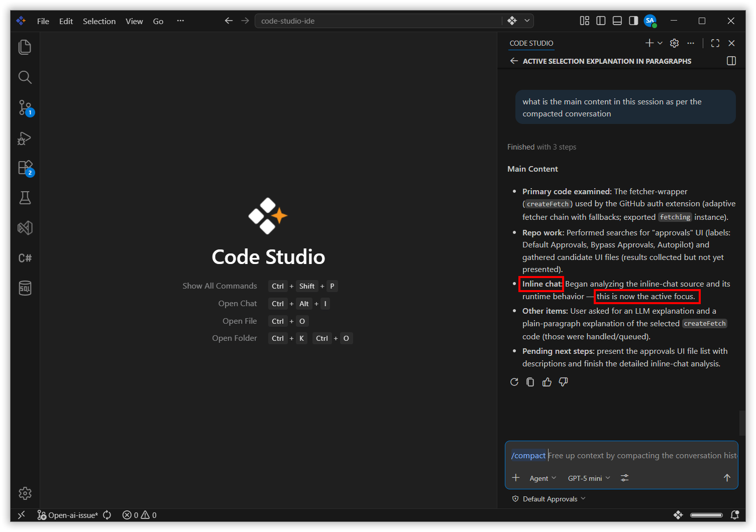Open the GPT-5 mini model picker

click(x=589, y=478)
